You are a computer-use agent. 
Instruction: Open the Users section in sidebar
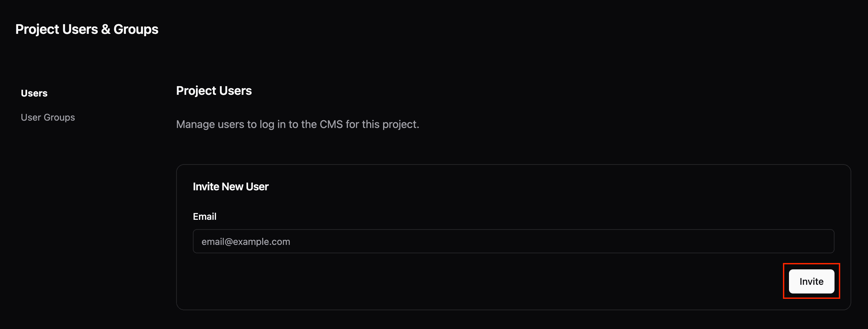click(34, 93)
